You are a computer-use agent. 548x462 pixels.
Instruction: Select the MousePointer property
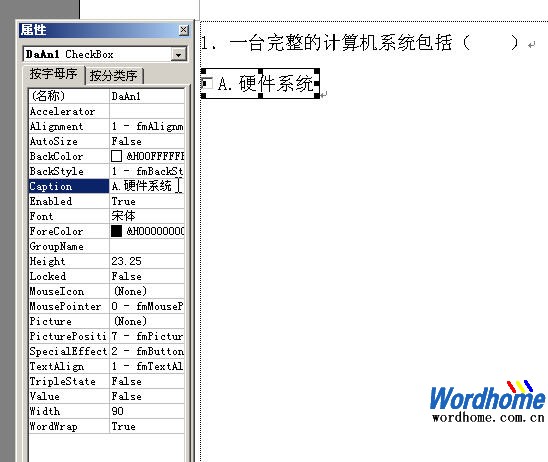(69, 306)
